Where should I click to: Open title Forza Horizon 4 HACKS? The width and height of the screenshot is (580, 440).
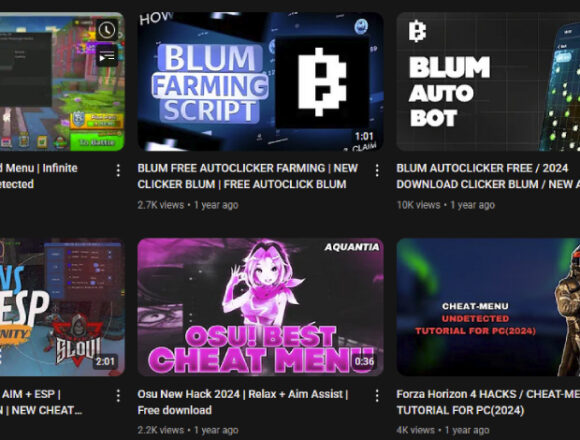click(488, 402)
